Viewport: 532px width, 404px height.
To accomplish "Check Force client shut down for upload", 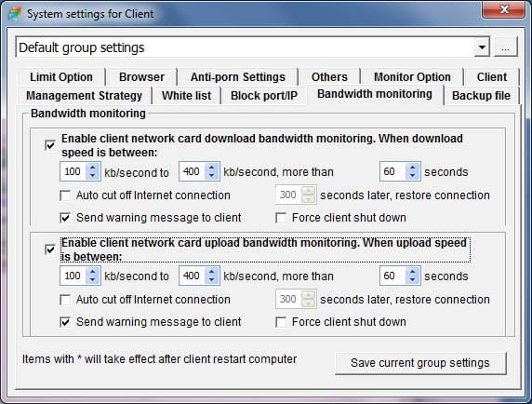I will 281,322.
